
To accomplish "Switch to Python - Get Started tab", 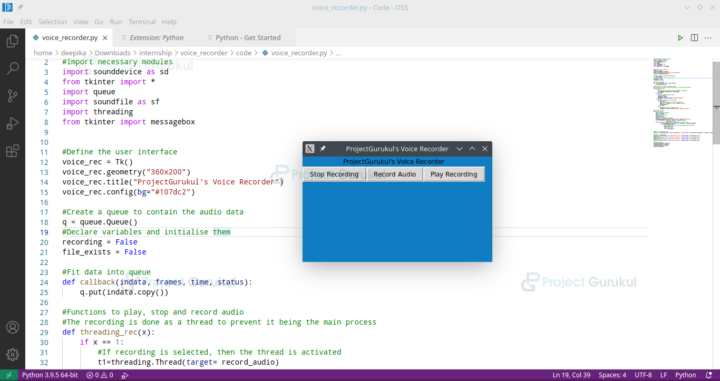I will 248,38.
